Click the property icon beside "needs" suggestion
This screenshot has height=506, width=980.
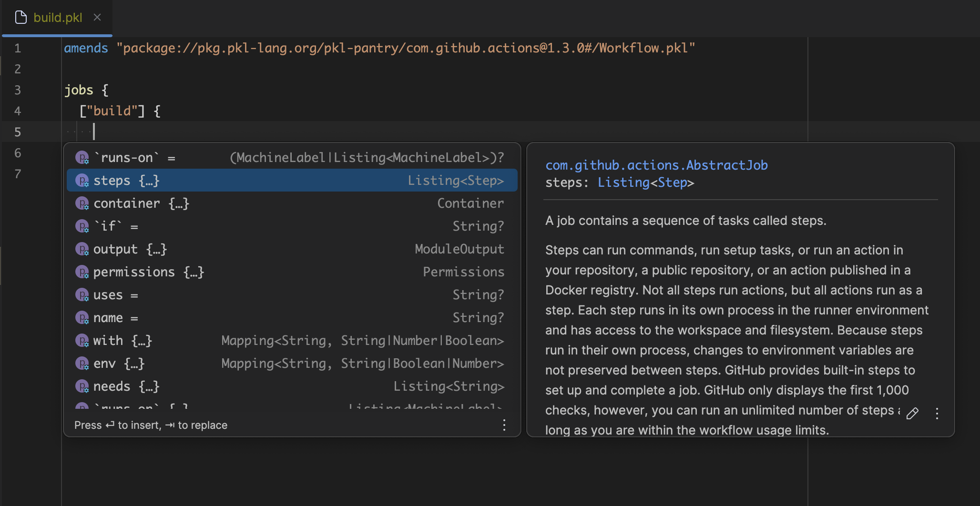(82, 386)
